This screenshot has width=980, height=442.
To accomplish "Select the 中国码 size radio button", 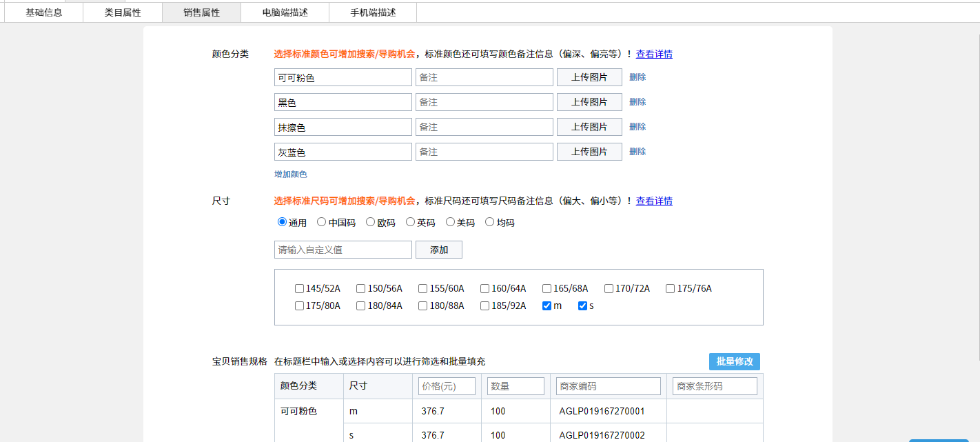I will pos(322,222).
